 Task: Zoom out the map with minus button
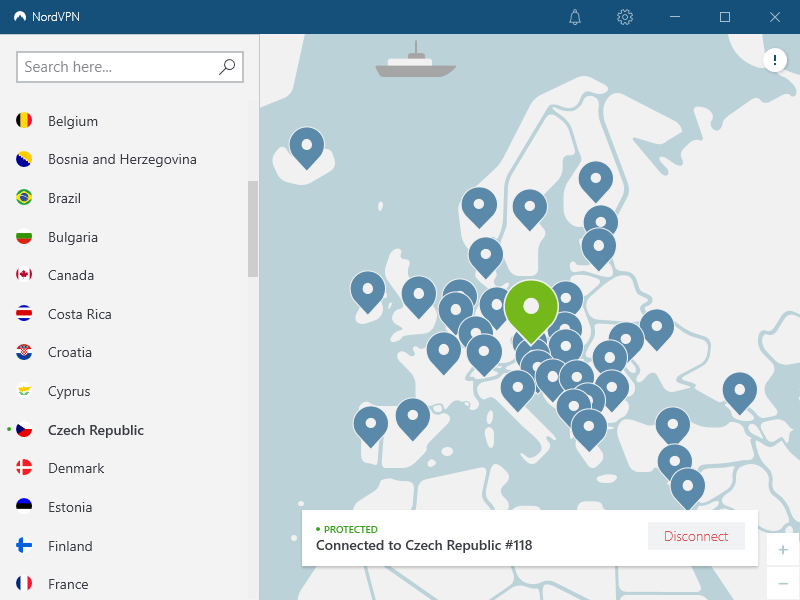coord(783,584)
